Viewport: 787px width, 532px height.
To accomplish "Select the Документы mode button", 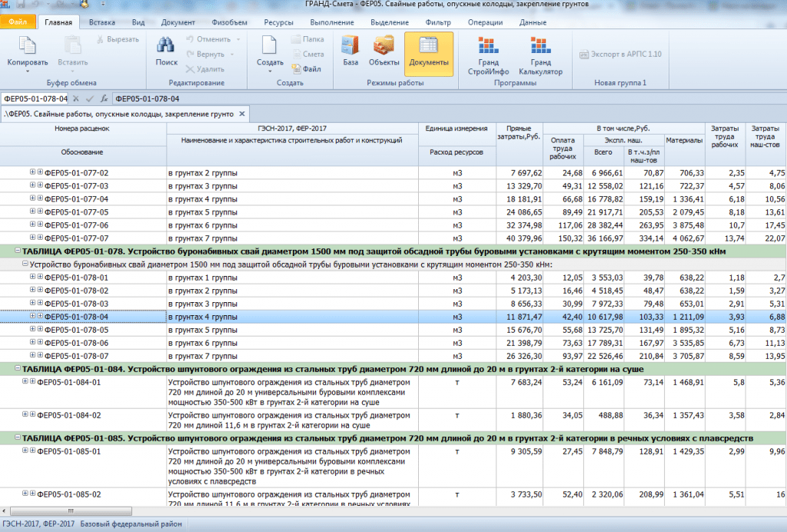I will (x=429, y=54).
